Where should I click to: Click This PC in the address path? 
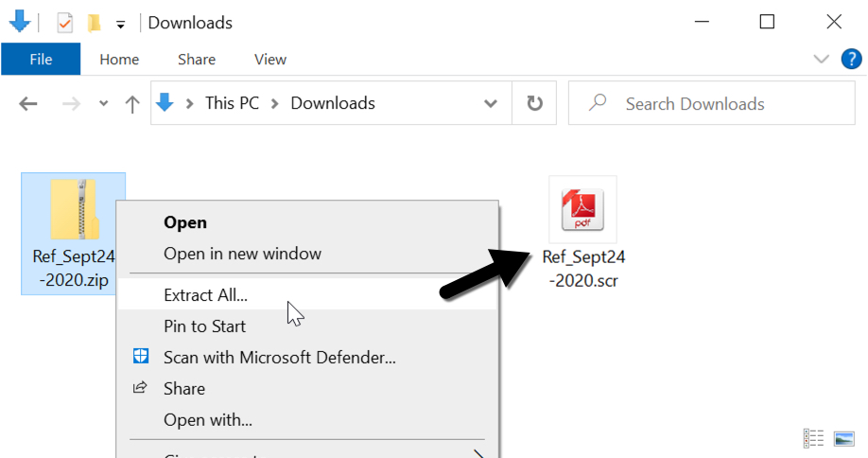(x=232, y=103)
